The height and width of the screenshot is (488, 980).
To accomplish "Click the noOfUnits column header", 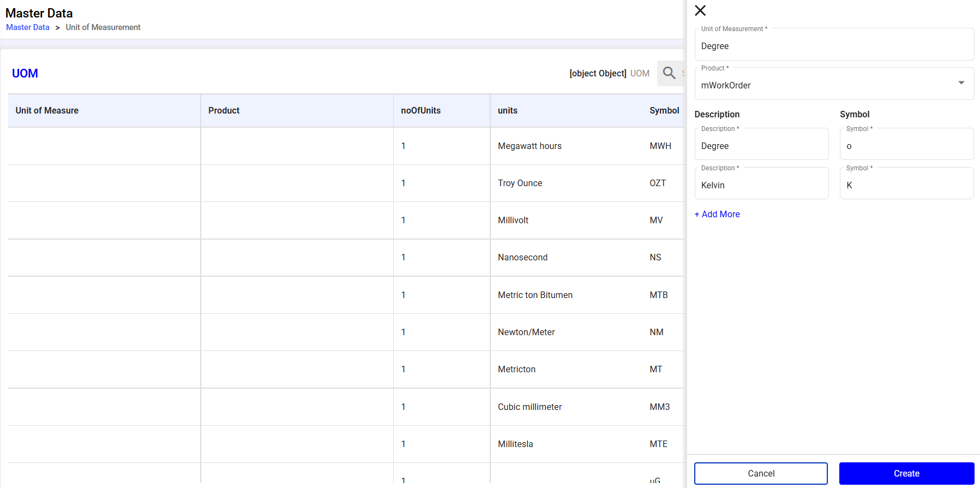I will click(x=420, y=110).
